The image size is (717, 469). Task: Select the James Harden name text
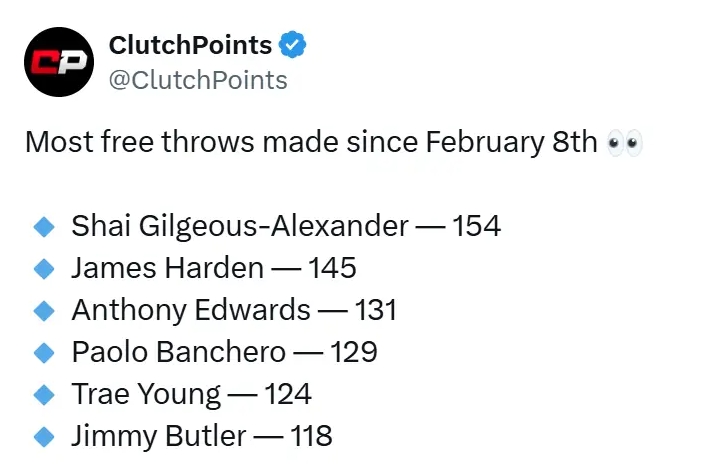pos(167,268)
